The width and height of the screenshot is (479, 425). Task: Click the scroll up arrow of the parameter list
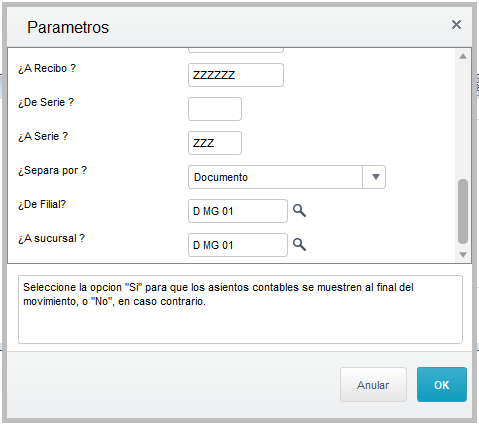[463, 56]
